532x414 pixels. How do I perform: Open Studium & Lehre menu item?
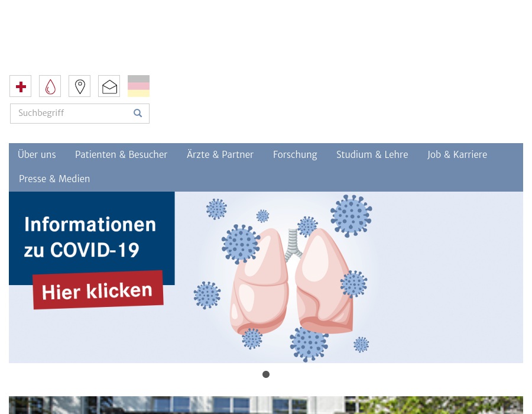coord(372,155)
